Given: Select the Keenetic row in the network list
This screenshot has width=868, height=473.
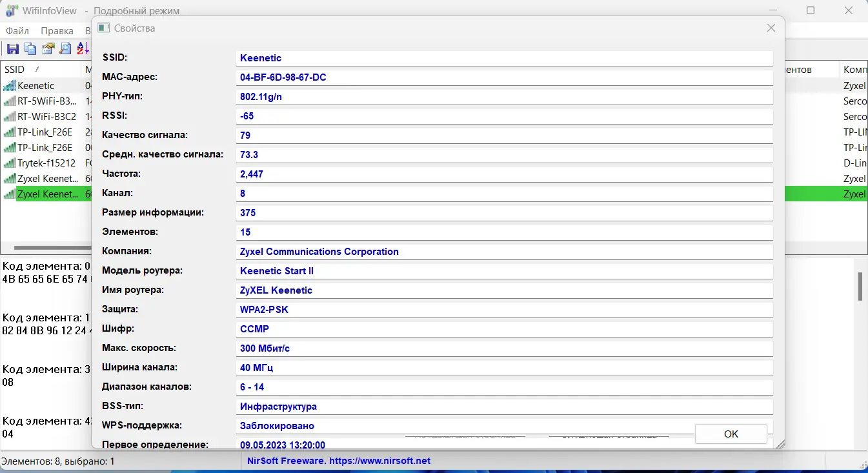Looking at the screenshot, I should [47, 86].
